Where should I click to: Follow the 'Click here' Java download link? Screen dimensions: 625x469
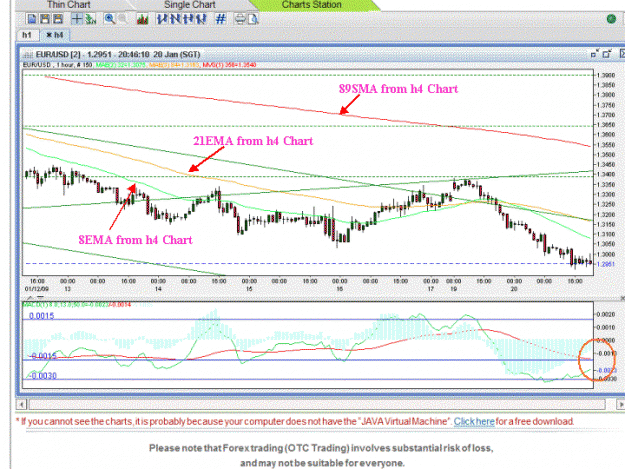point(474,422)
